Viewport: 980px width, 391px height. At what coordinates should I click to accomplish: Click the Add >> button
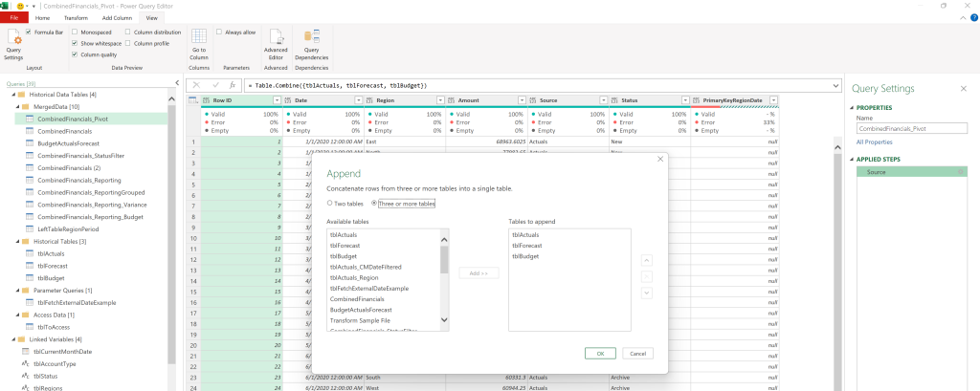click(x=479, y=273)
